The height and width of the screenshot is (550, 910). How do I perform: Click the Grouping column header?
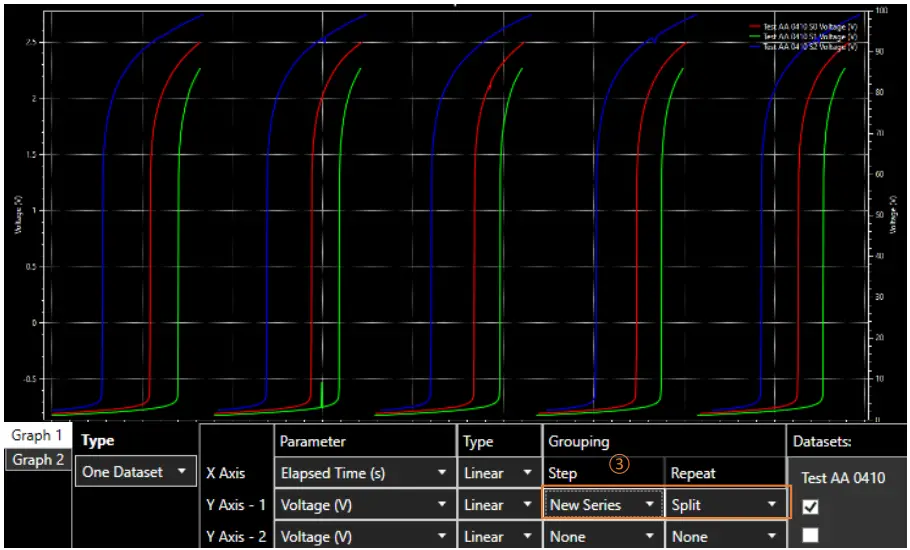tap(579, 442)
